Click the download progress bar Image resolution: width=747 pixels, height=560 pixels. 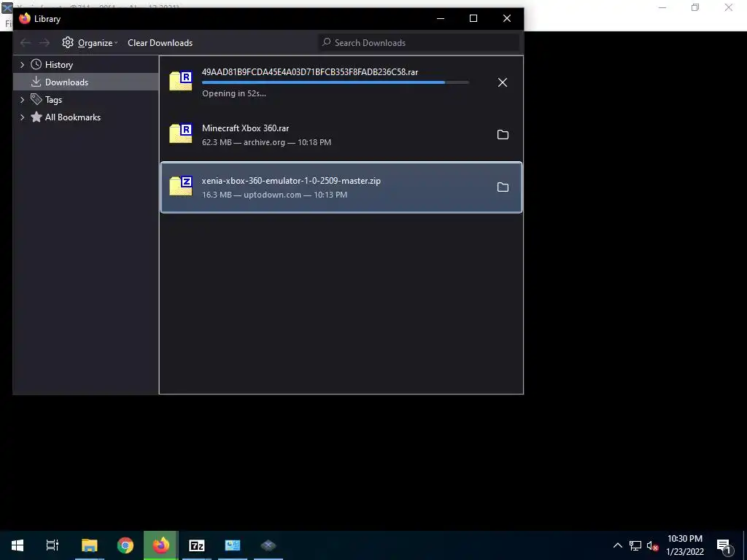(x=336, y=82)
